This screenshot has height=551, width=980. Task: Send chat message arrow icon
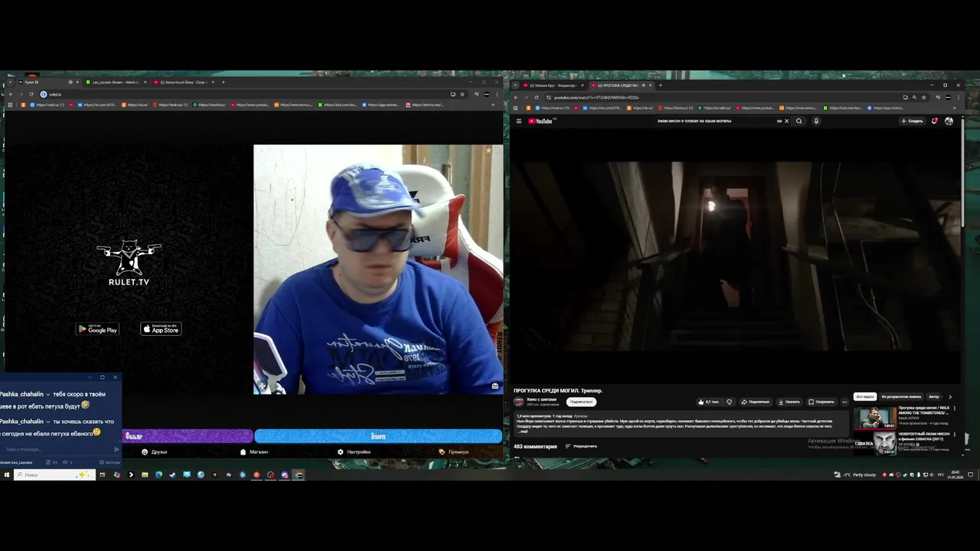[x=116, y=449]
